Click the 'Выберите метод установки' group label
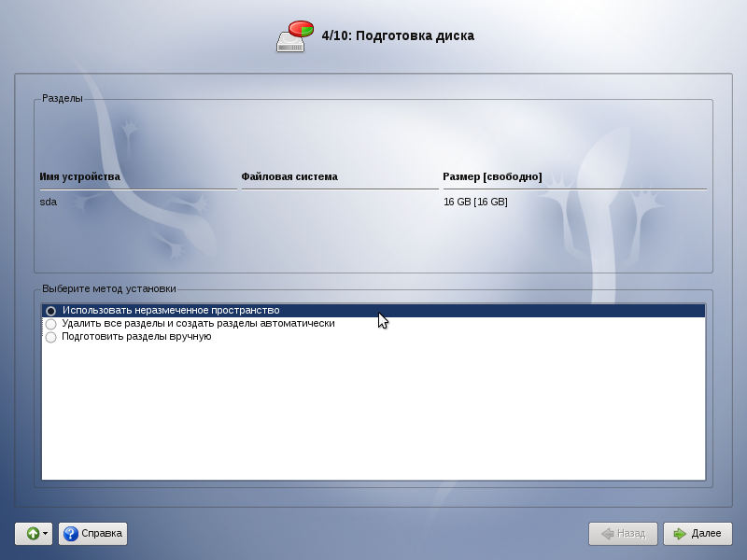Image resolution: width=747 pixels, height=560 pixels. click(109, 289)
